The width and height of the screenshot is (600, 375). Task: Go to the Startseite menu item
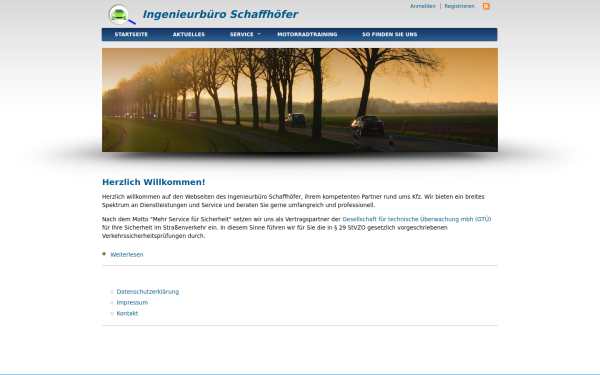(131, 34)
